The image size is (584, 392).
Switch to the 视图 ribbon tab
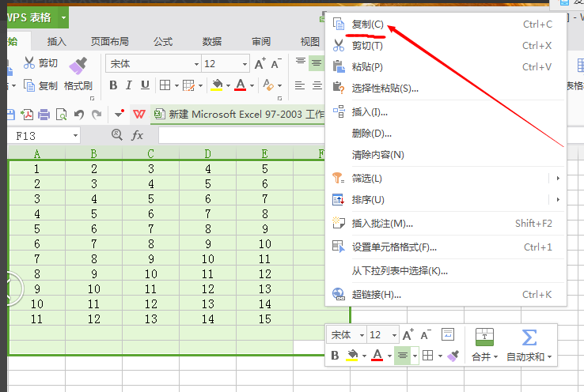(310, 41)
